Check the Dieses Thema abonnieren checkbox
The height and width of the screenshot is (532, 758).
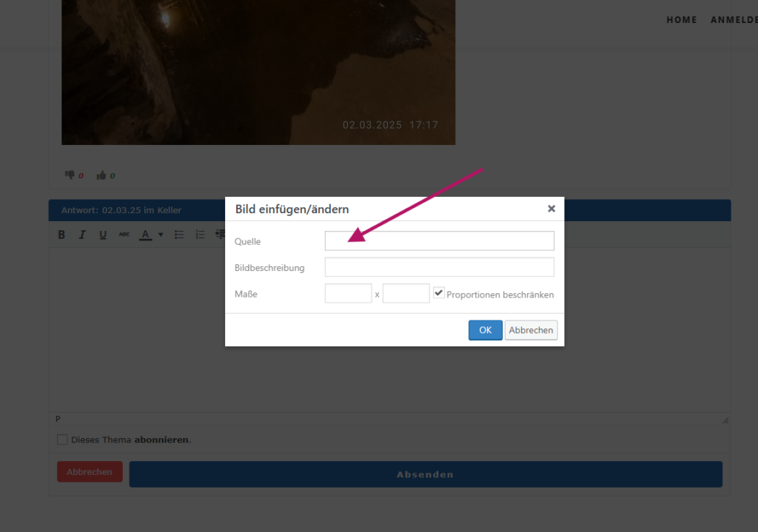[x=62, y=440]
